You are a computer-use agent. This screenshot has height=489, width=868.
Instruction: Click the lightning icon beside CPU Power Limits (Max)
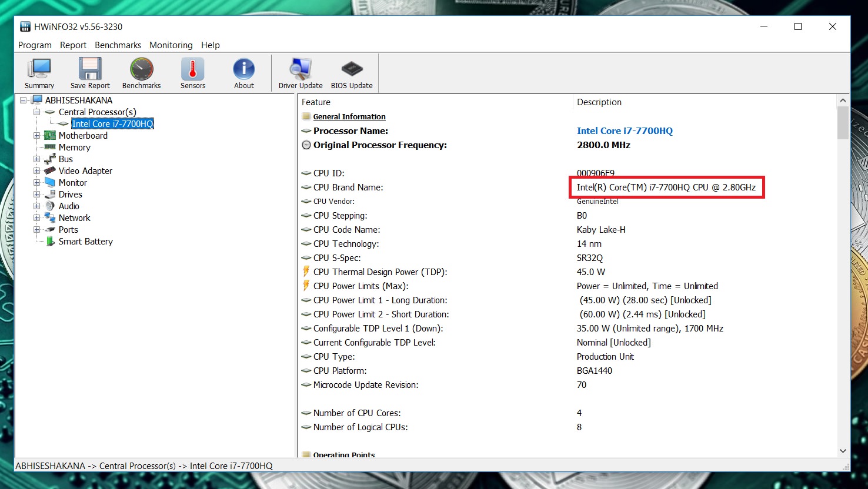(x=306, y=286)
